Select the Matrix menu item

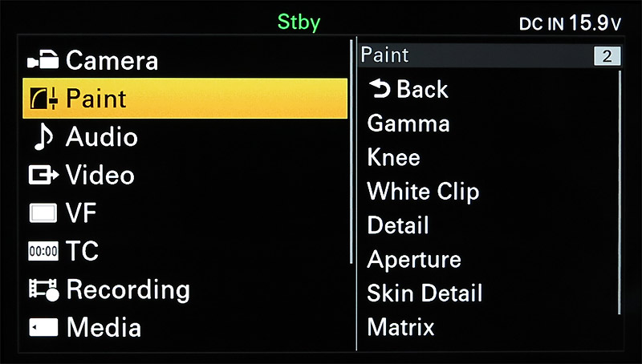(x=400, y=327)
